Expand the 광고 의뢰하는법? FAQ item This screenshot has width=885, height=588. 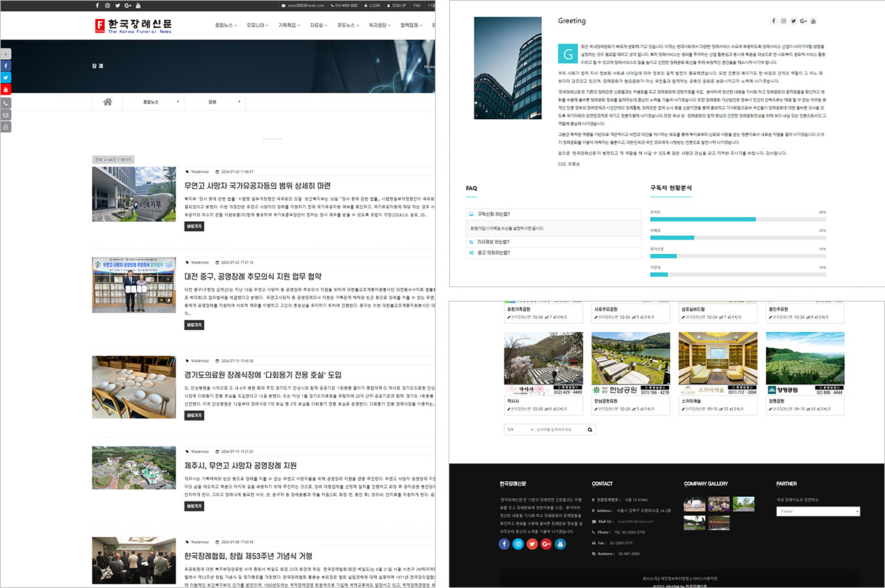pos(553,252)
